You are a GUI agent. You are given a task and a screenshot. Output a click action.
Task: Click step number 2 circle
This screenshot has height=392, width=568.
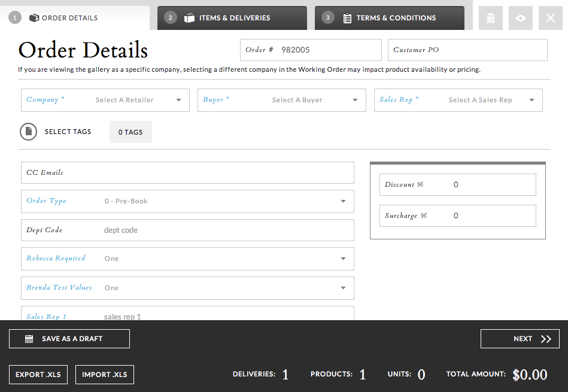point(170,17)
